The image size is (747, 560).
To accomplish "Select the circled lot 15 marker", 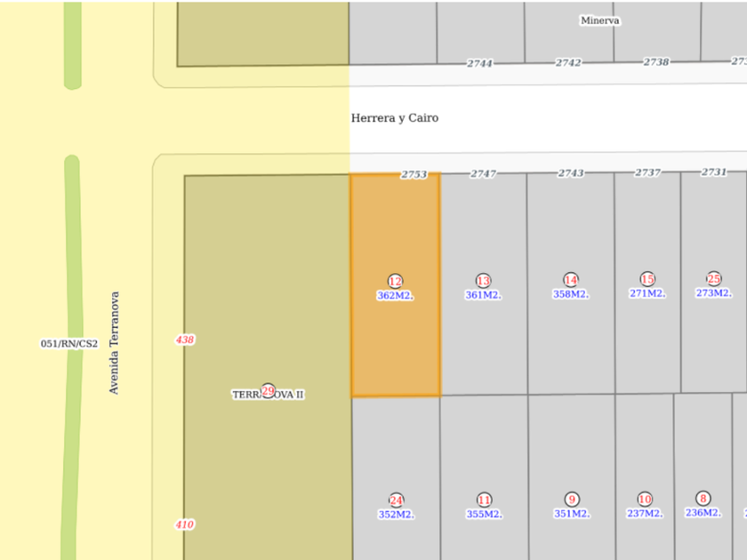I will 647,278.
